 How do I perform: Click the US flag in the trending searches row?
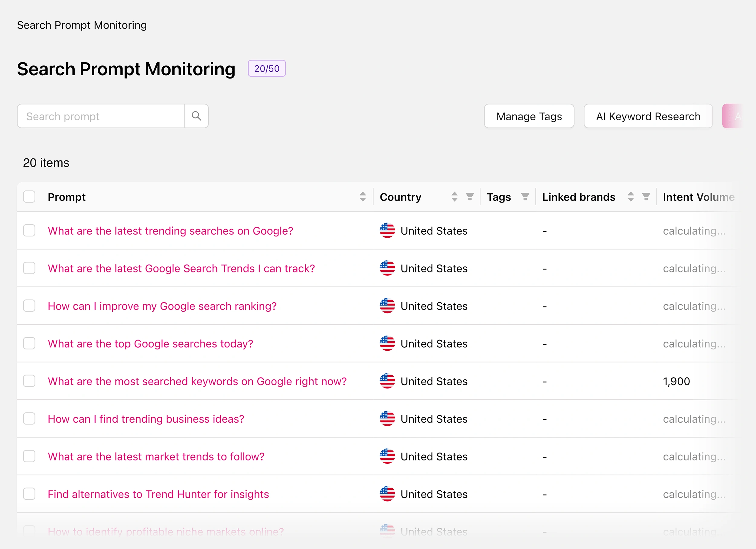[387, 231]
